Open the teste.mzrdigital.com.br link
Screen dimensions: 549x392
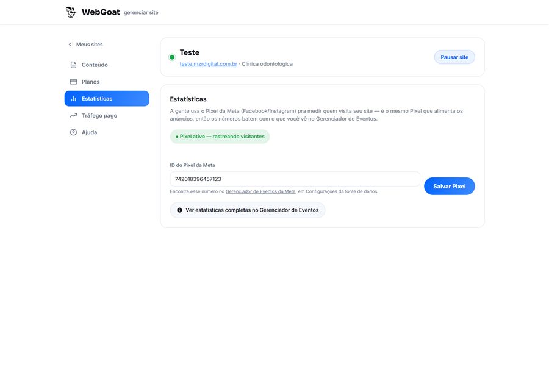[209, 64]
